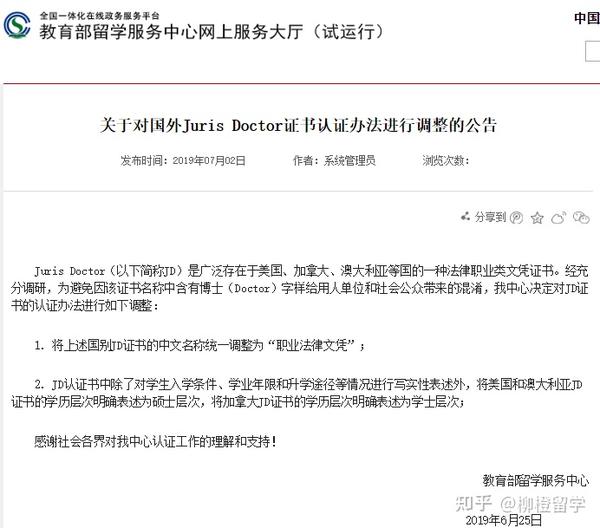Click the 分享到 label
This screenshot has width=600, height=528.
[490, 217]
